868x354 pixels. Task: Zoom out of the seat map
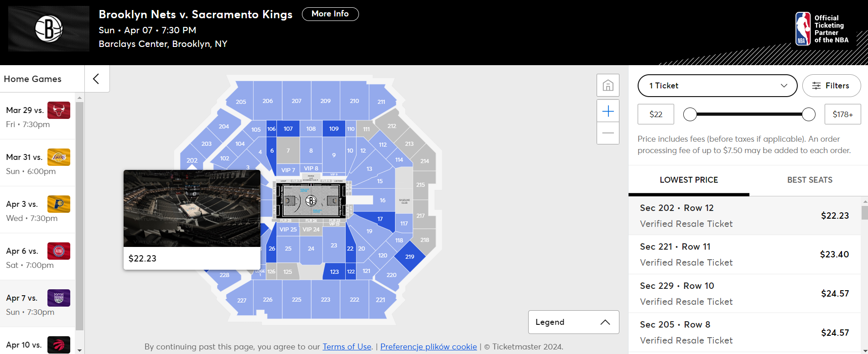click(608, 133)
